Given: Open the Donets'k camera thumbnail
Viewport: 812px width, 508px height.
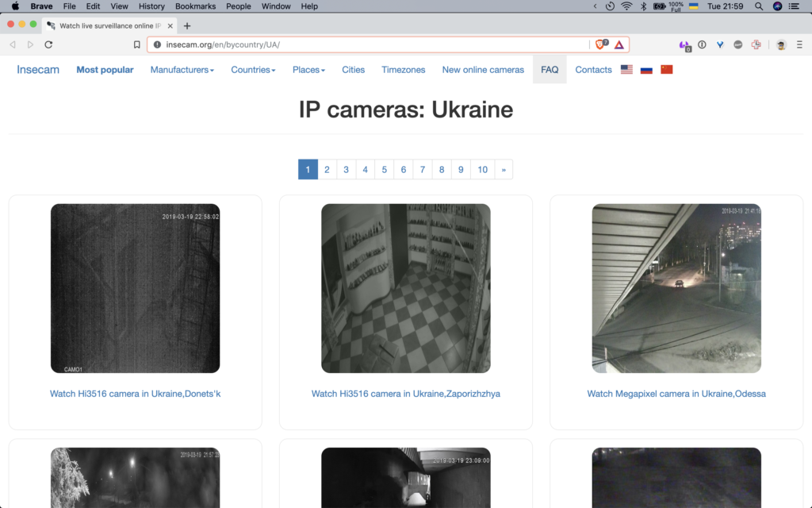Looking at the screenshot, I should (x=135, y=288).
